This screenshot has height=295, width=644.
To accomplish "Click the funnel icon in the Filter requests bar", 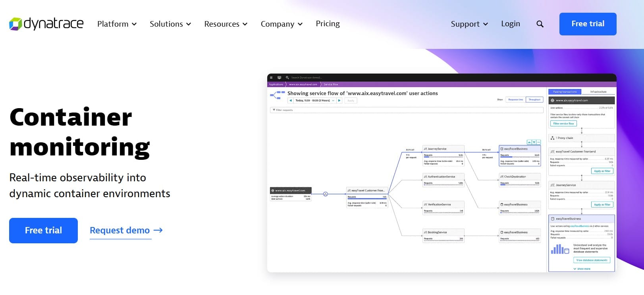I will point(274,110).
